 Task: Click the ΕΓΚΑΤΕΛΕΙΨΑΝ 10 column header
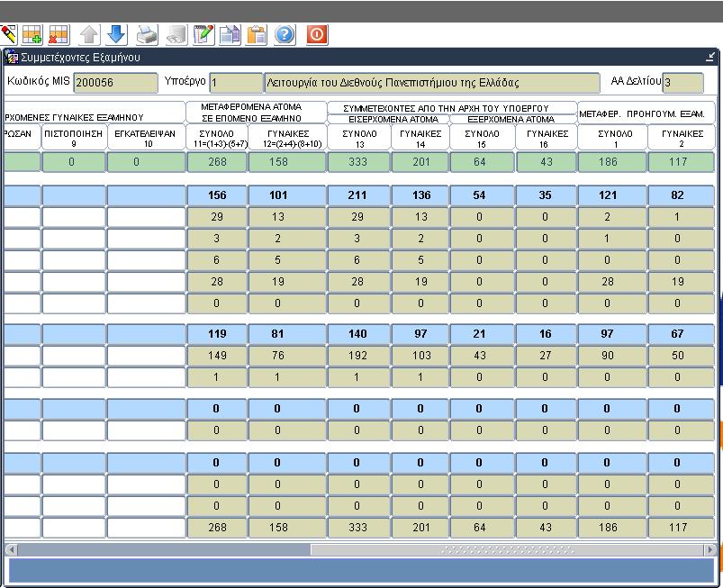point(146,138)
